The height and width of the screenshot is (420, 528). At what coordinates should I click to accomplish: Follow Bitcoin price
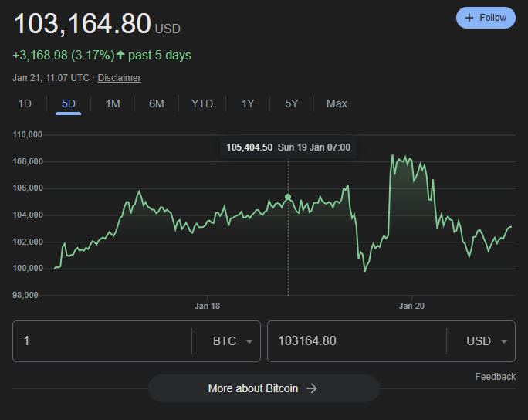point(486,18)
